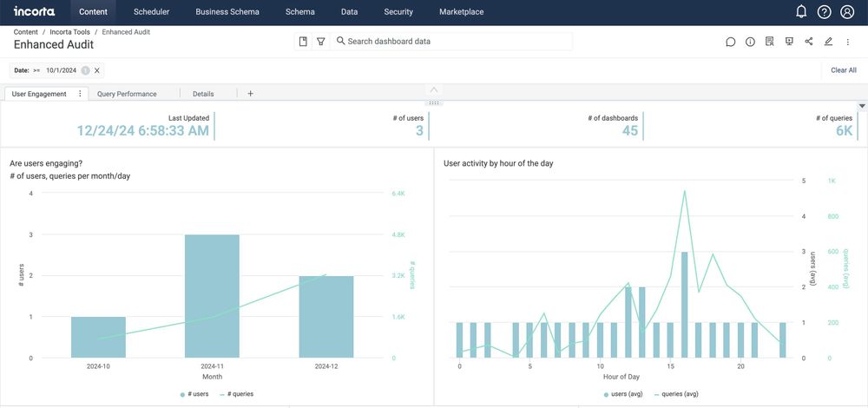868x408 pixels.
Task: Open the dashboard comments icon
Action: pyautogui.click(x=730, y=42)
